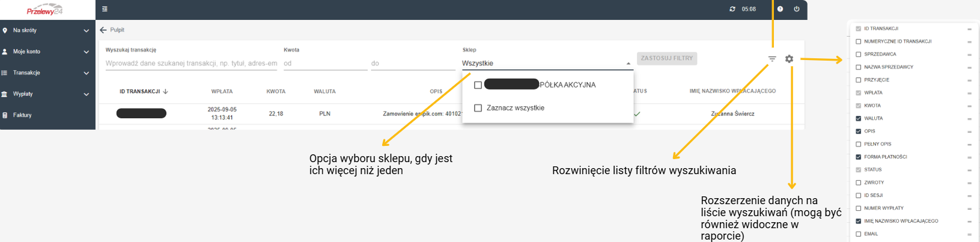Toggle the WALUTA column checkbox
980x242 pixels.
pyautogui.click(x=858, y=118)
